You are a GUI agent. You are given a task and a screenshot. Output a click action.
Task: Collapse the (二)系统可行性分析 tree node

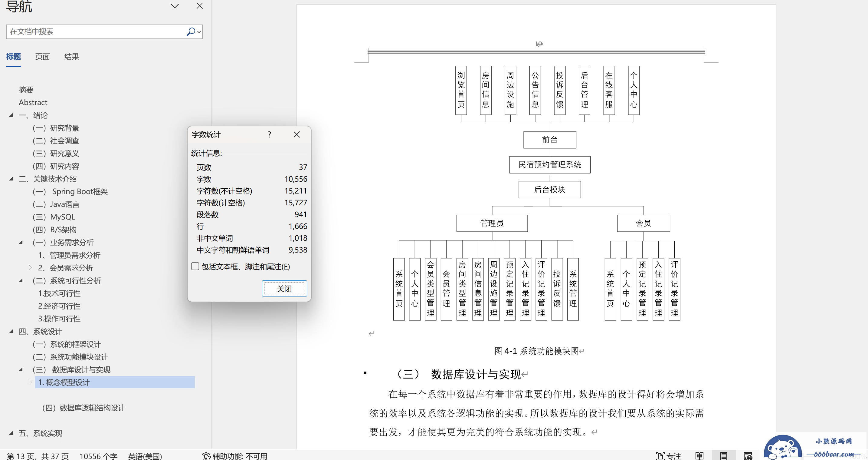(x=21, y=281)
